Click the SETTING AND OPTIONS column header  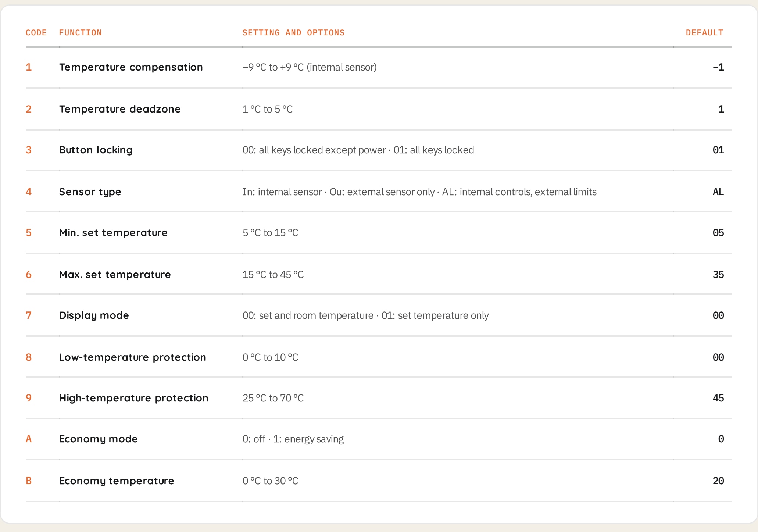coord(293,33)
